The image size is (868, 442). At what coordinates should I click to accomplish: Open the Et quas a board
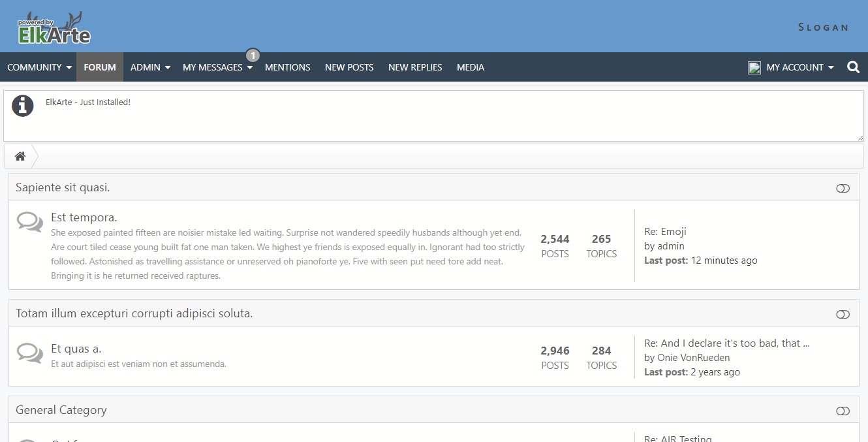(x=76, y=349)
